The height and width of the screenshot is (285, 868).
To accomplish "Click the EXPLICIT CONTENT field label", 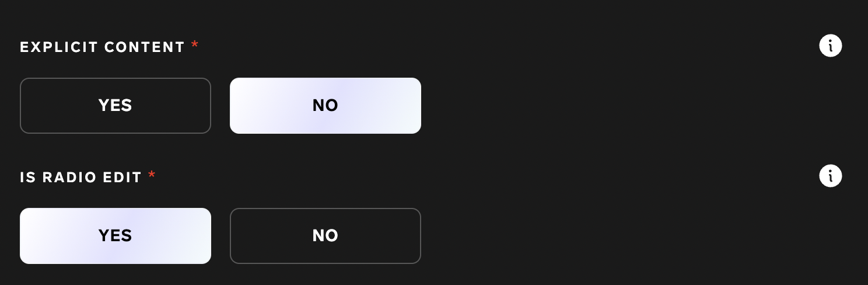I will [x=103, y=48].
